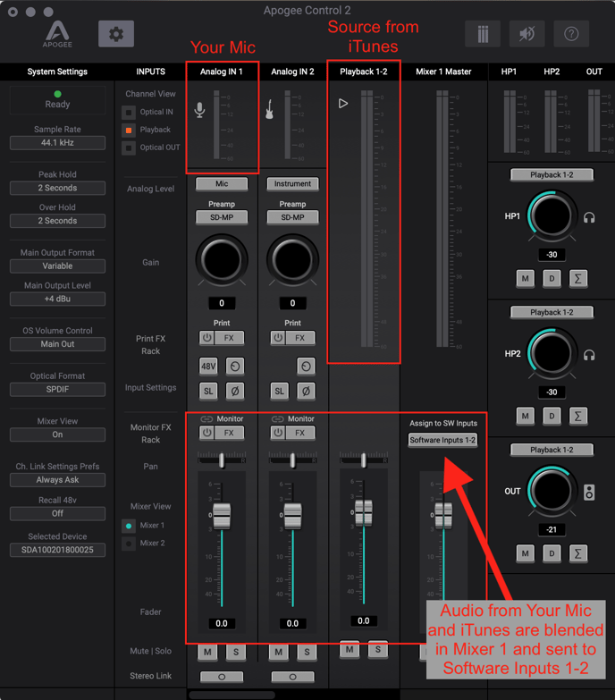Click the HP1 volume knob
The height and width of the screenshot is (700, 615).
pos(552,215)
